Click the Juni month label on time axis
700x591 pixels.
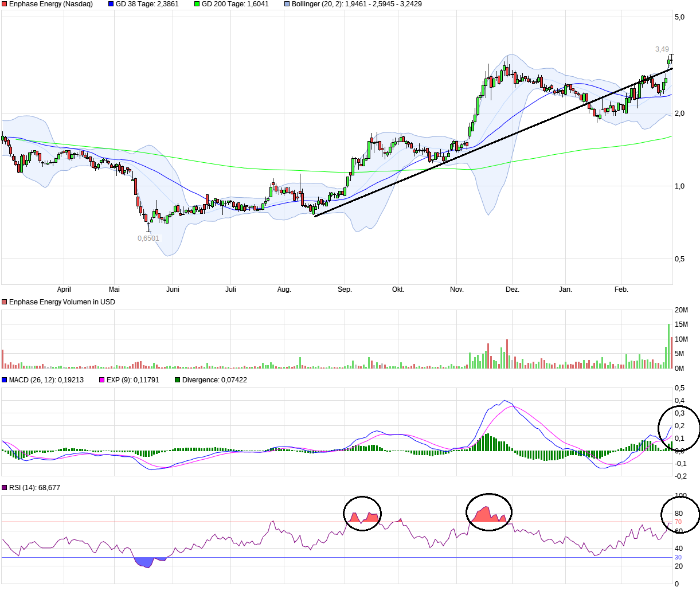tap(173, 289)
